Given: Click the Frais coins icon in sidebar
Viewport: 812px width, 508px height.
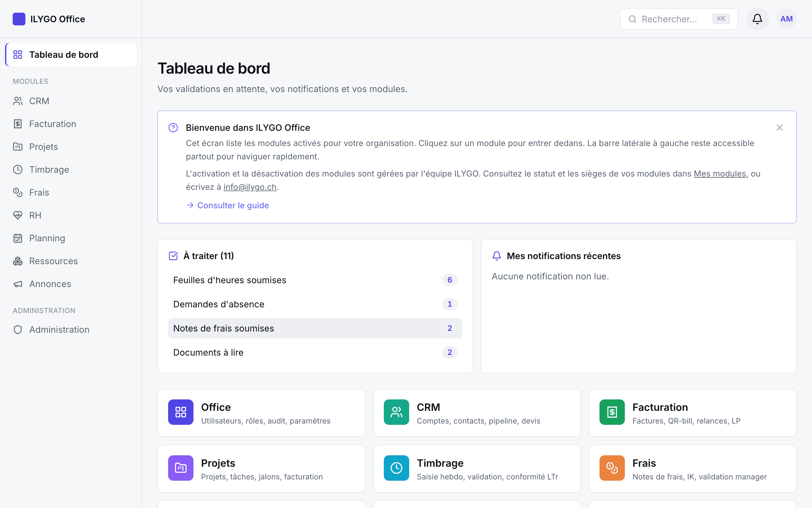Looking at the screenshot, I should tap(18, 192).
